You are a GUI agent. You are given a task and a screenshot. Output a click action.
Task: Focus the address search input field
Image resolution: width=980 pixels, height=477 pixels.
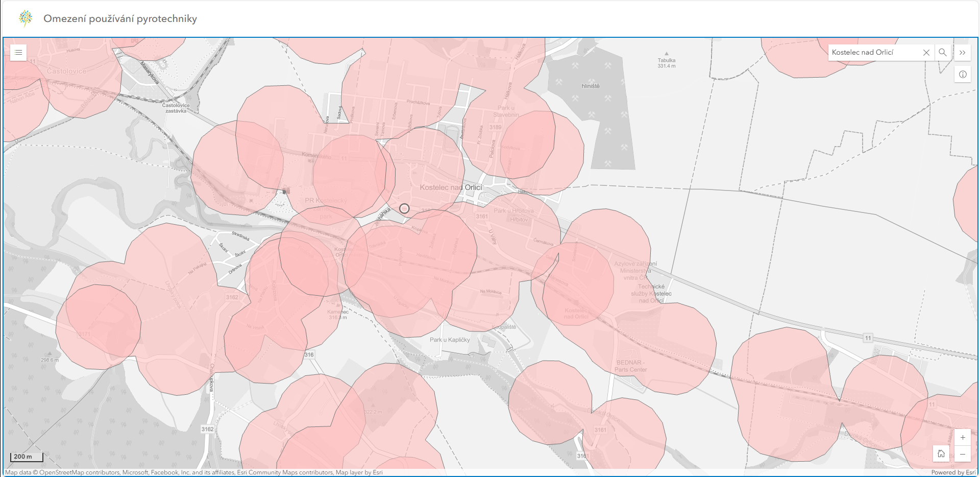875,53
